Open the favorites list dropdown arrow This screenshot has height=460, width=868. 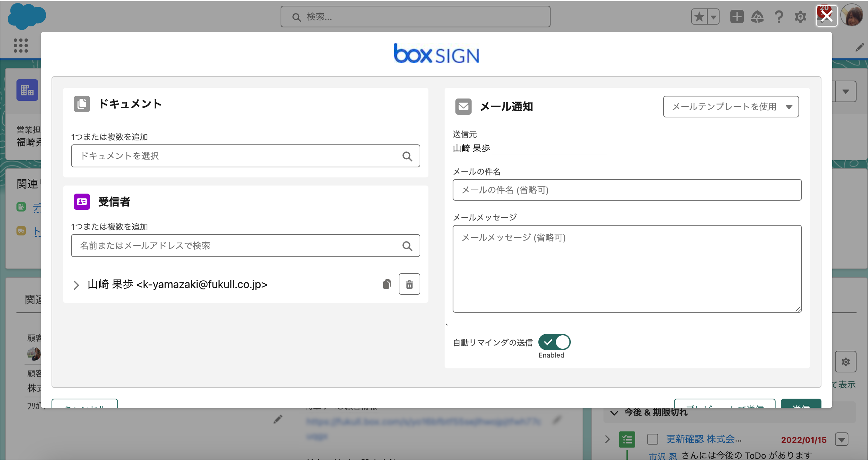pos(713,17)
